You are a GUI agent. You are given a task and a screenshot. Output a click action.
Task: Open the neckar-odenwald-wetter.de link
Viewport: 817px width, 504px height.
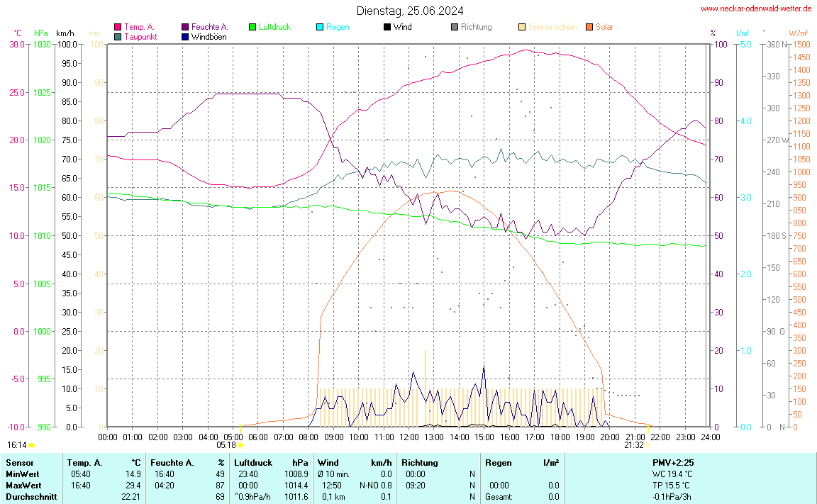coord(755,9)
